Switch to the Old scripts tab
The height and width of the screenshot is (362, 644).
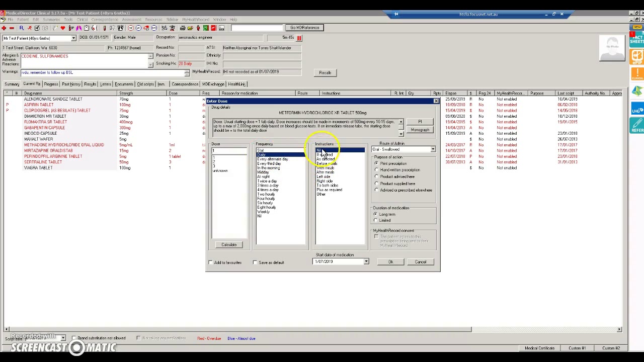(145, 84)
